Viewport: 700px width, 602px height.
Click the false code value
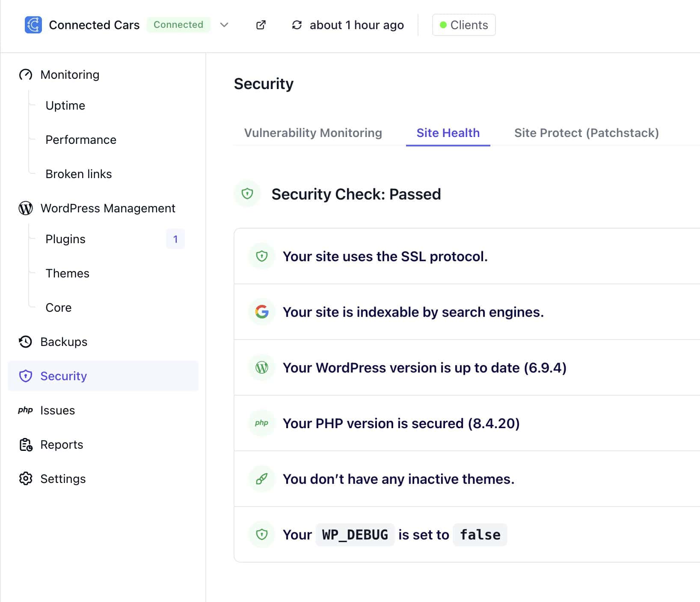click(x=480, y=534)
